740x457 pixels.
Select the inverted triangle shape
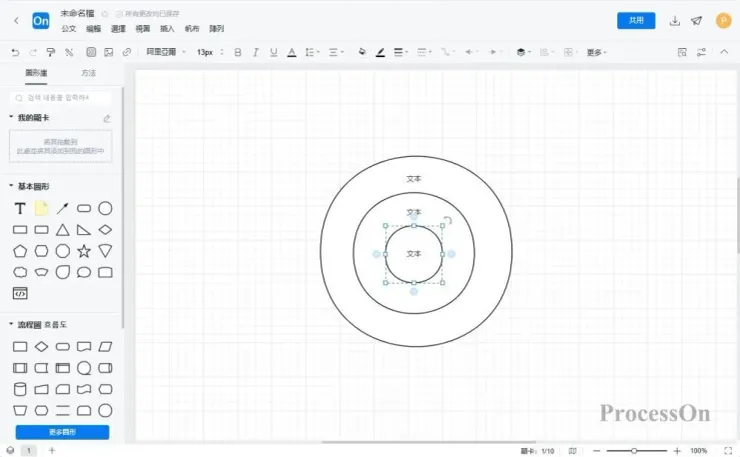[105, 251]
